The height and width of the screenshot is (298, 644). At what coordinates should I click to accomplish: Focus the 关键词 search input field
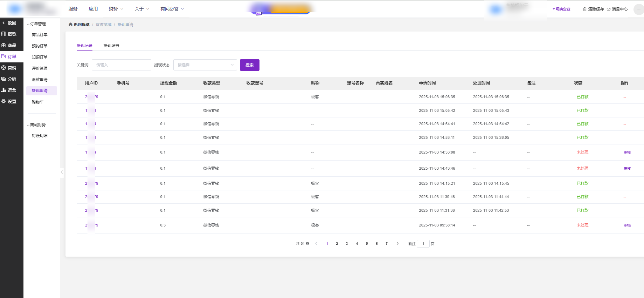(x=121, y=65)
